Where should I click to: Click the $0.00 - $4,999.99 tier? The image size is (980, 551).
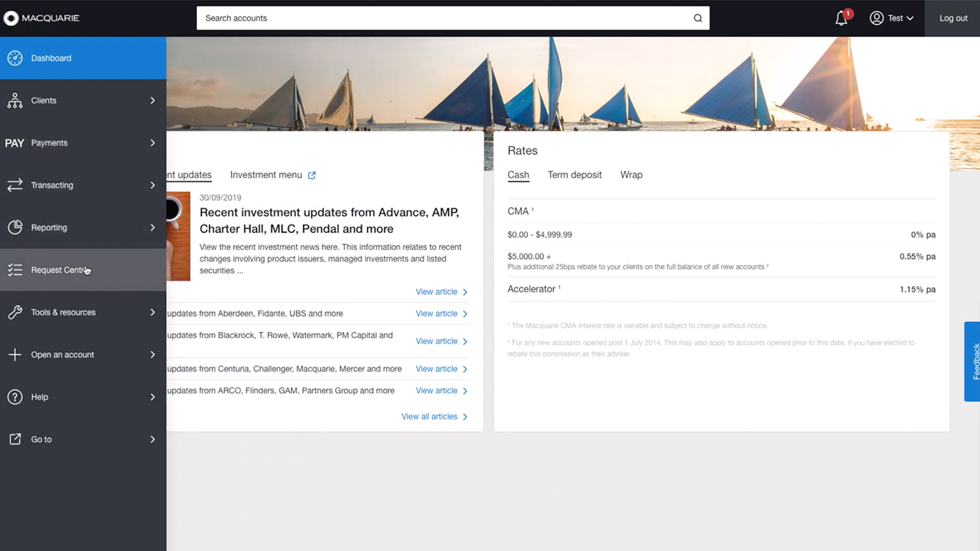(540, 234)
